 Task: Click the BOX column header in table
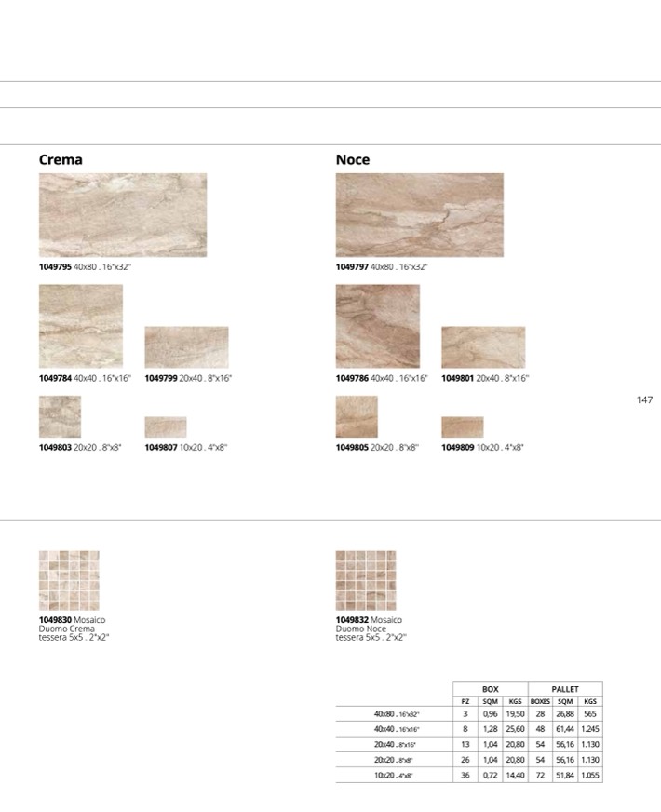(x=490, y=688)
